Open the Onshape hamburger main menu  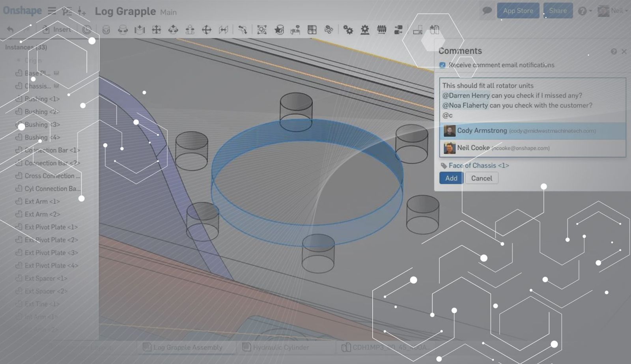[x=52, y=11]
